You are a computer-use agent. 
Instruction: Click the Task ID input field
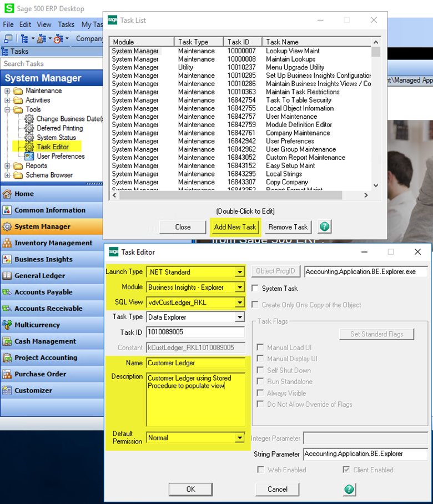pyautogui.click(x=195, y=332)
